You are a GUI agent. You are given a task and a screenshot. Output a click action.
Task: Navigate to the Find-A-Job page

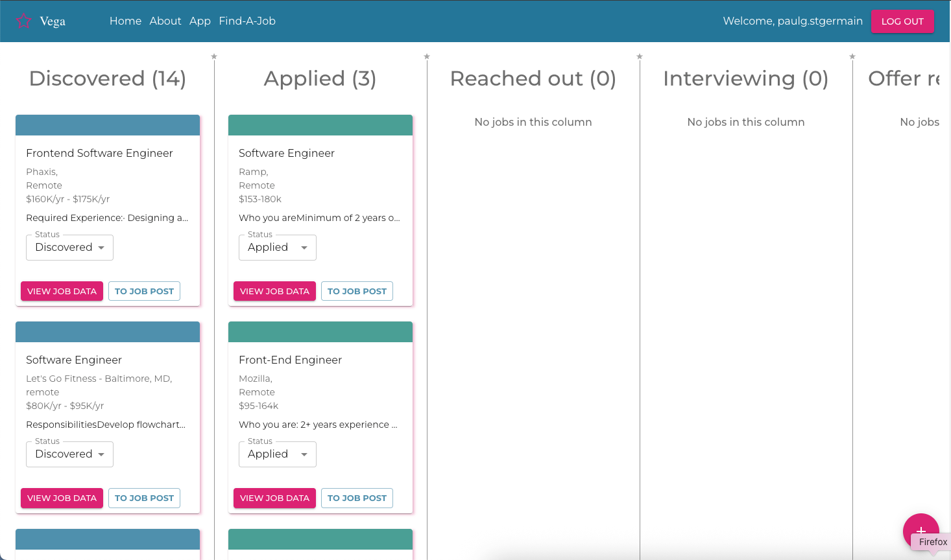pos(247,21)
